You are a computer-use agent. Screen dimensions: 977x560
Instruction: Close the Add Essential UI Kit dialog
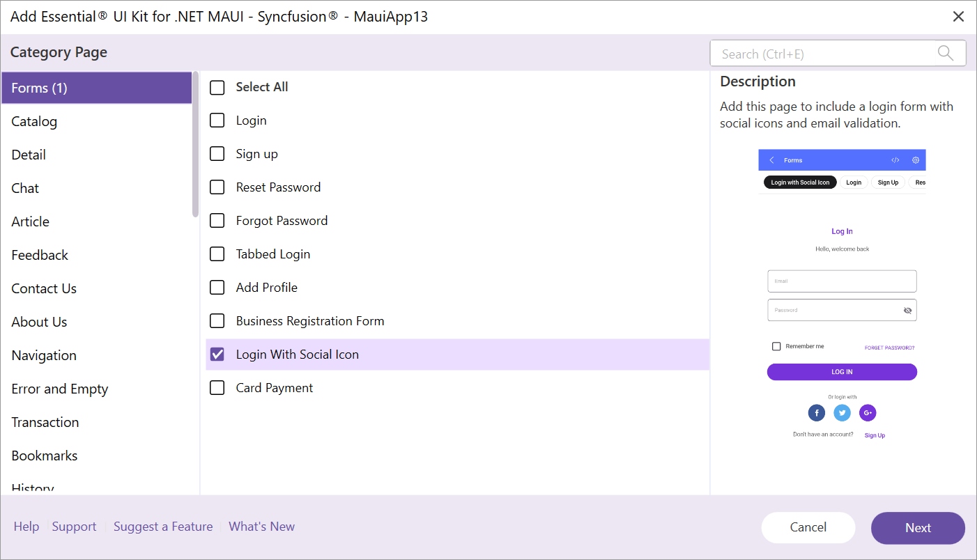click(959, 17)
